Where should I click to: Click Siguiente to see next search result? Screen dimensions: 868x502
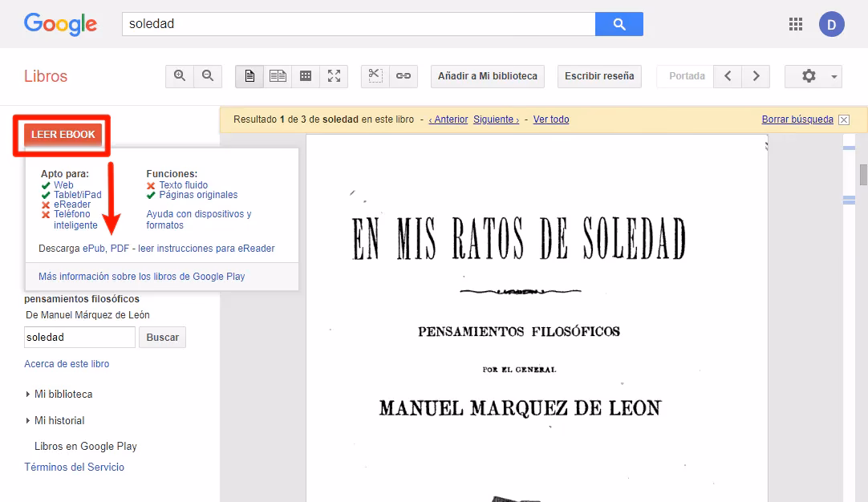pos(496,119)
